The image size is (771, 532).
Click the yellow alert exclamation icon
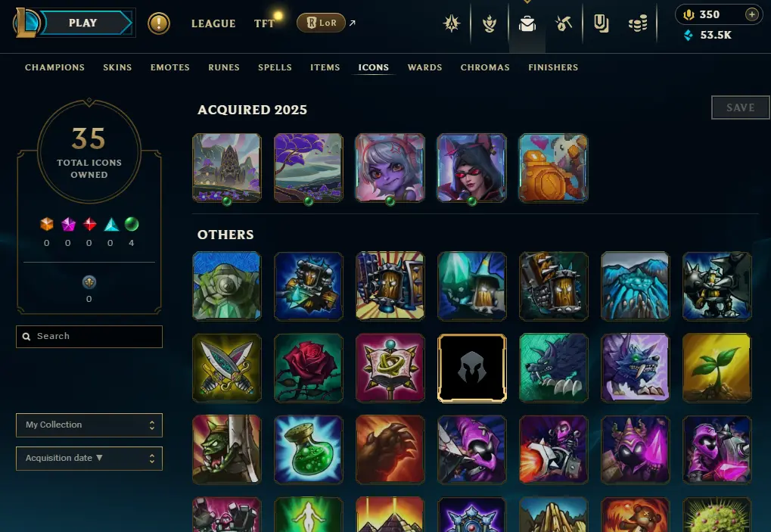click(x=159, y=23)
